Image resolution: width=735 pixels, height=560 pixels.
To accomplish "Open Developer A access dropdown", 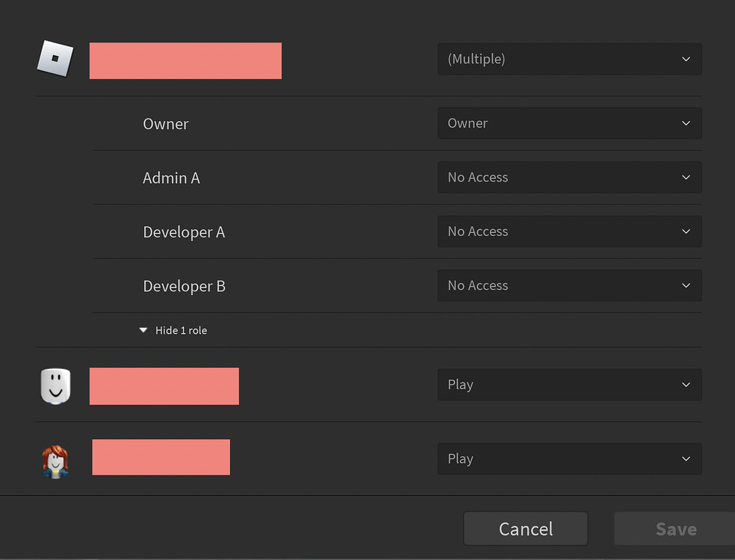I will [x=569, y=231].
